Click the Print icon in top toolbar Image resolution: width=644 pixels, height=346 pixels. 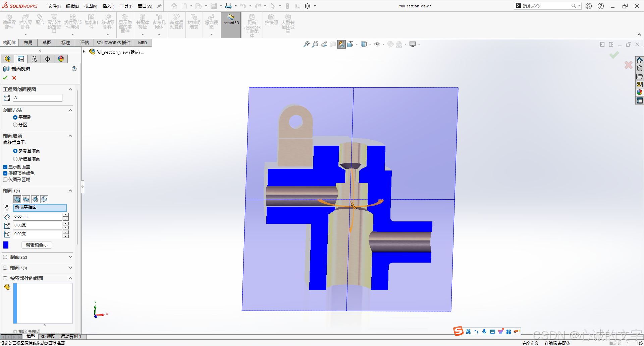(228, 6)
